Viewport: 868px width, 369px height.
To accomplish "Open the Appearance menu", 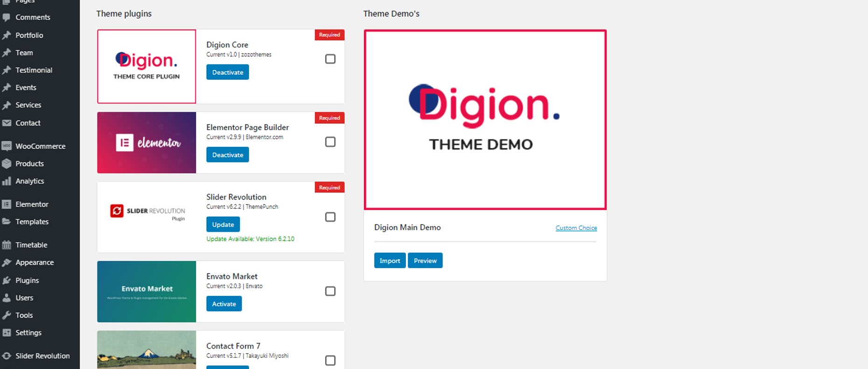I will [x=35, y=263].
